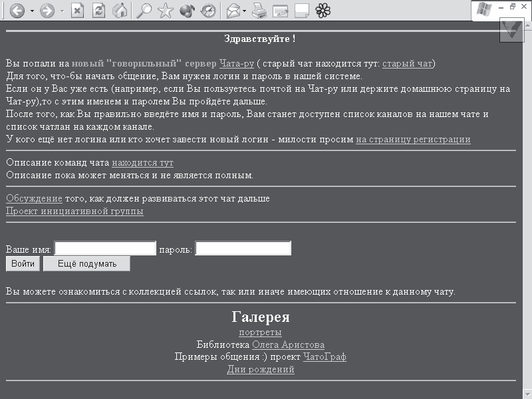Click the Ещё подумать button
Screen dimensions: 532x399
pos(87,263)
